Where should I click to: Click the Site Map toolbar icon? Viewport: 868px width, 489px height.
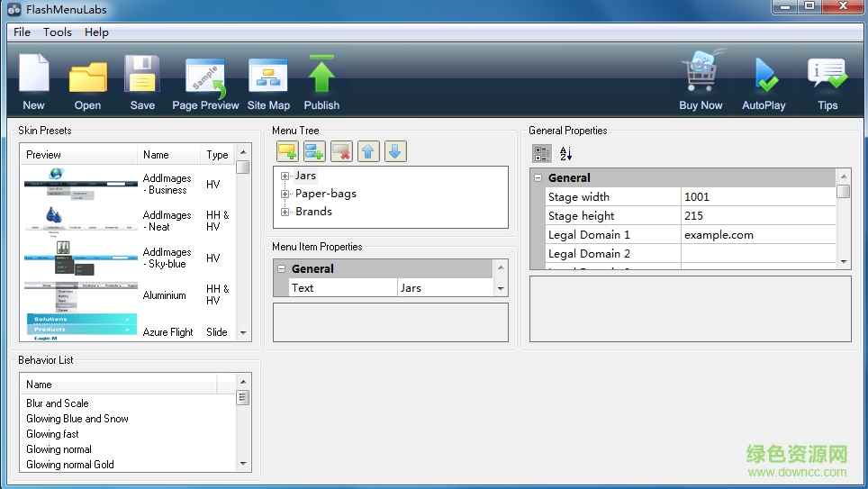pos(268,77)
